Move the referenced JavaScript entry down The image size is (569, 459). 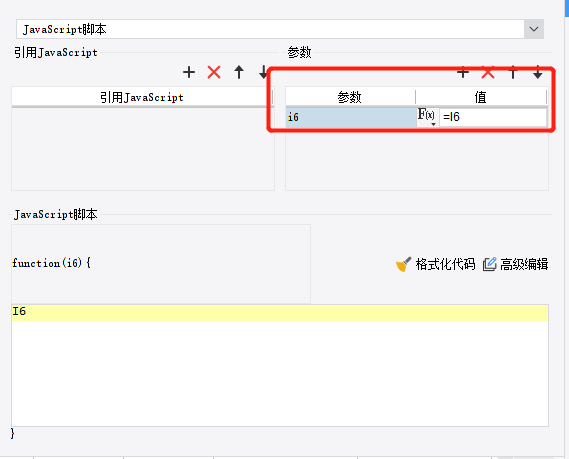point(263,72)
